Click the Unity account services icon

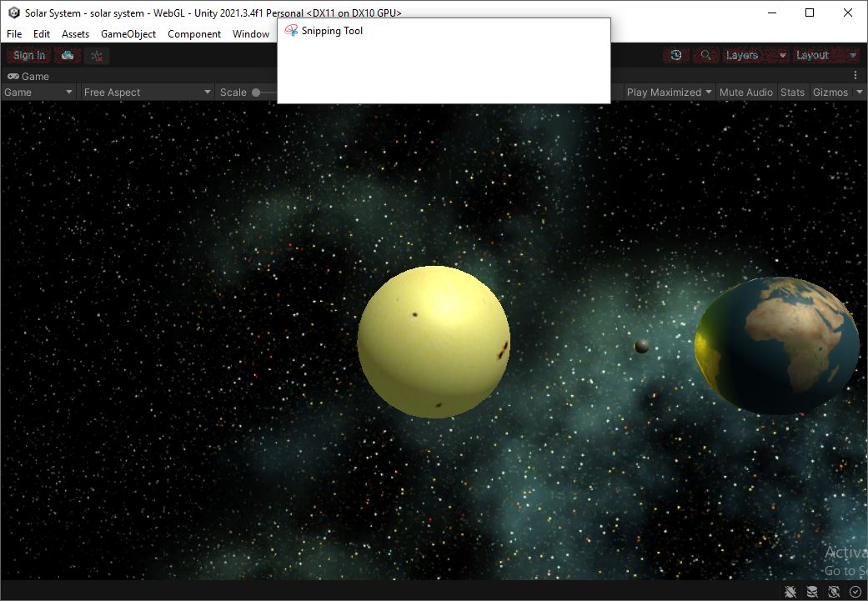pos(97,55)
